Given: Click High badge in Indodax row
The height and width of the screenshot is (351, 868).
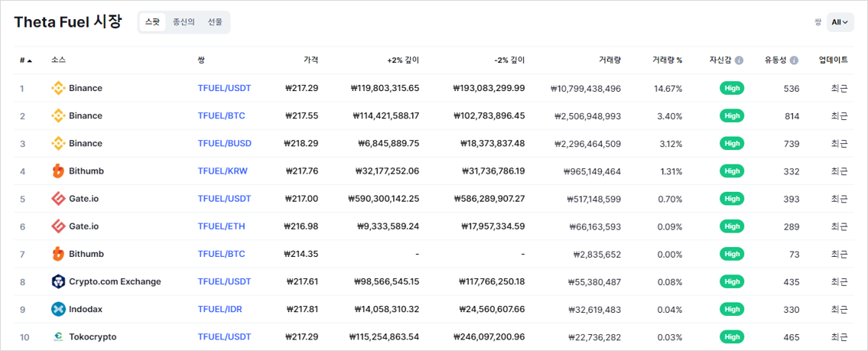Looking at the screenshot, I should click(732, 310).
